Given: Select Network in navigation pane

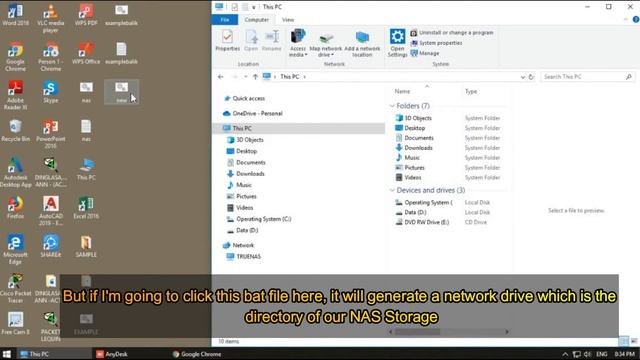Looking at the screenshot, I should 239,245.
